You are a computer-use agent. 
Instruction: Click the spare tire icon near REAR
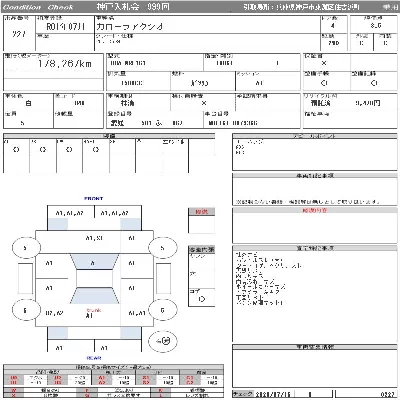163,341
